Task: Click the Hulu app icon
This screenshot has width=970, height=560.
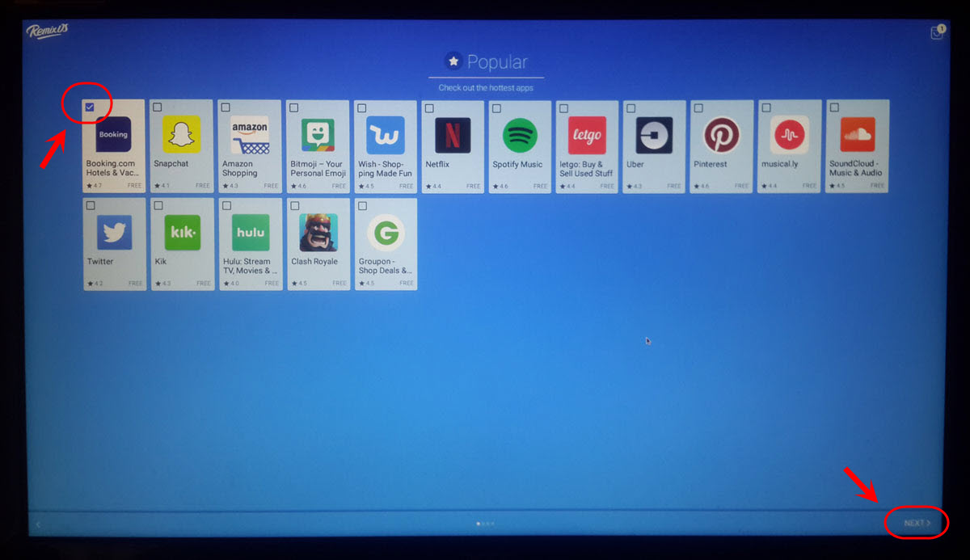Action: pos(250,233)
